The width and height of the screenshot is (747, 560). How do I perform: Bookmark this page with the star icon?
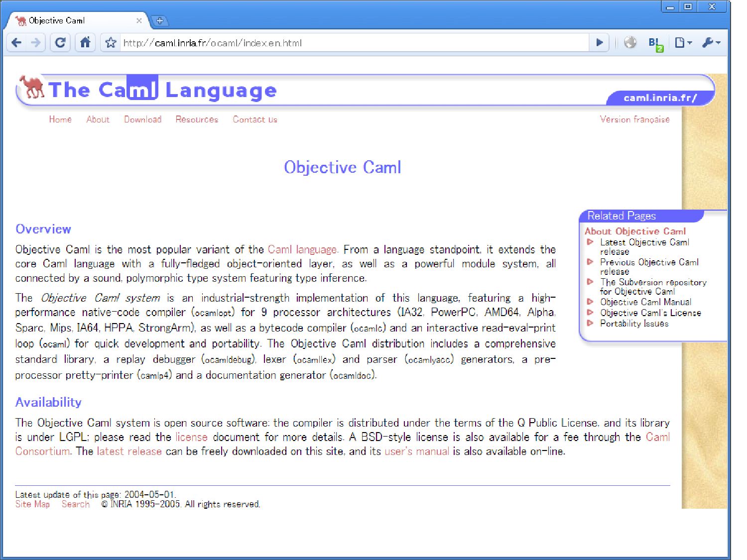[x=111, y=43]
